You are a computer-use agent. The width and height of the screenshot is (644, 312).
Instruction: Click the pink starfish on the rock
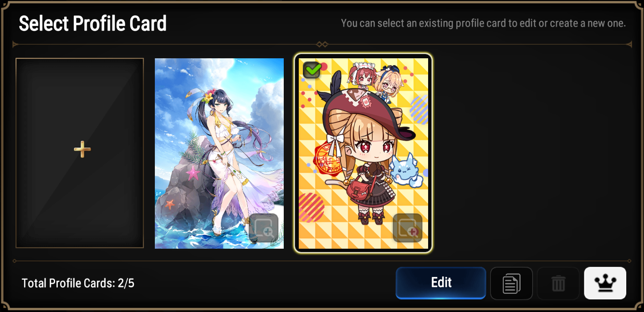(193, 173)
